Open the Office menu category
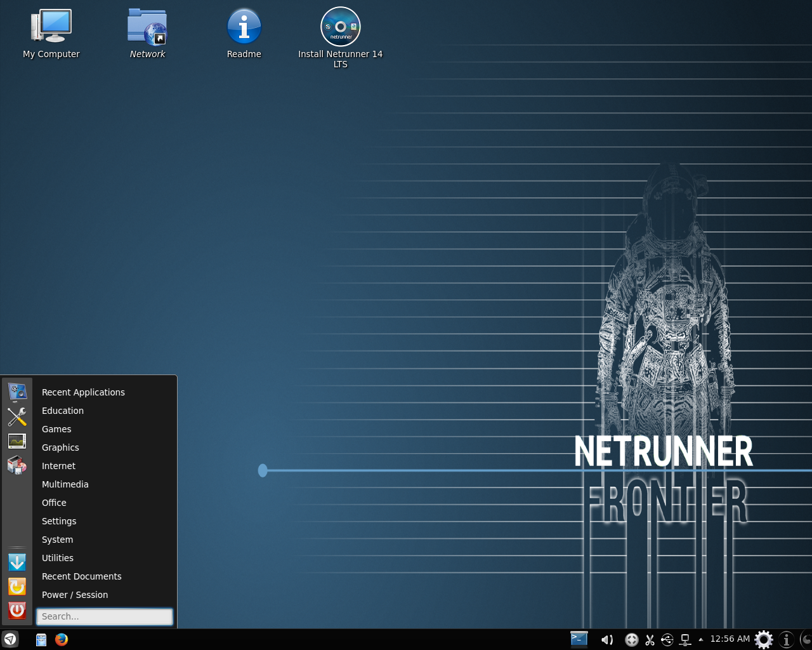 coord(105,503)
